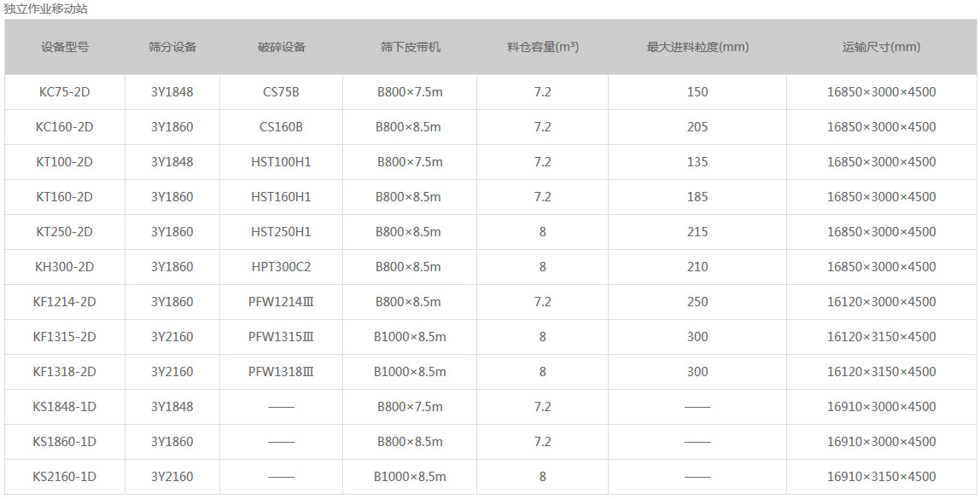Select the KC75-2D model cell
This screenshot has height=499, width=980.
coord(65,92)
